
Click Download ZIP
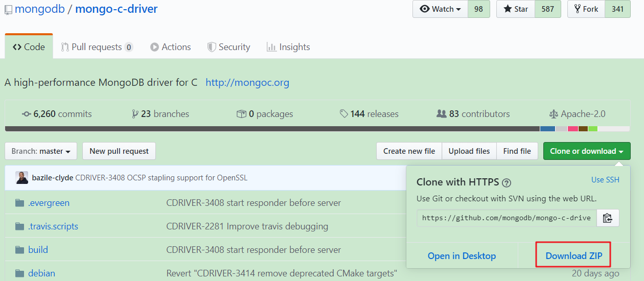(x=573, y=256)
